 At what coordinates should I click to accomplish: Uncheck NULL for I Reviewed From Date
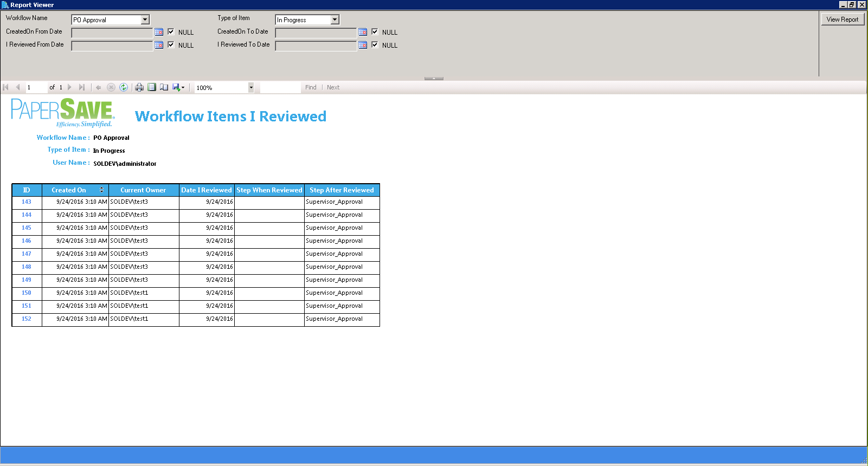[x=171, y=45]
